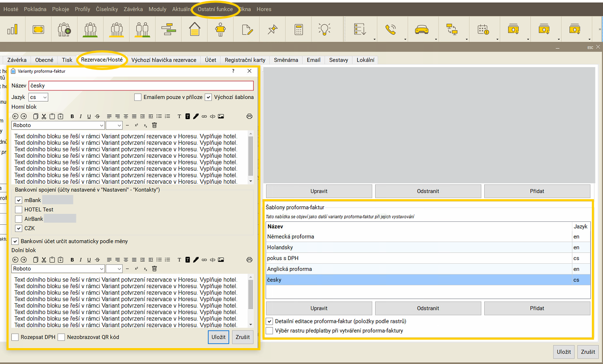Uncheck the mBank bank account checkbox
The height and width of the screenshot is (364, 603).
(18, 200)
